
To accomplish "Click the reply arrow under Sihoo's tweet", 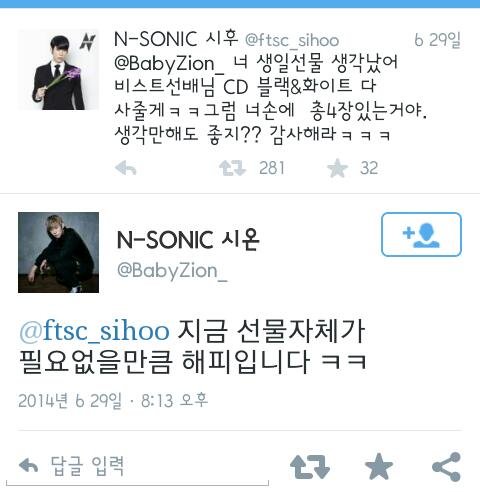I will 126,168.
